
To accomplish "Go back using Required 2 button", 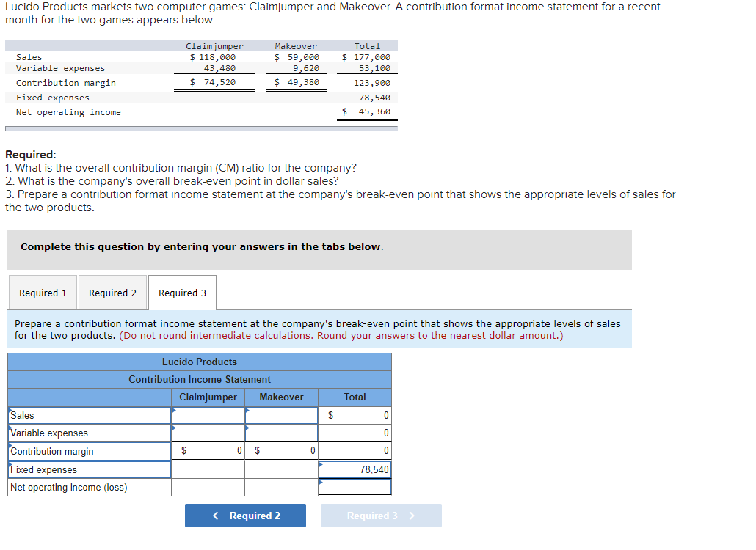I will pos(245,516).
